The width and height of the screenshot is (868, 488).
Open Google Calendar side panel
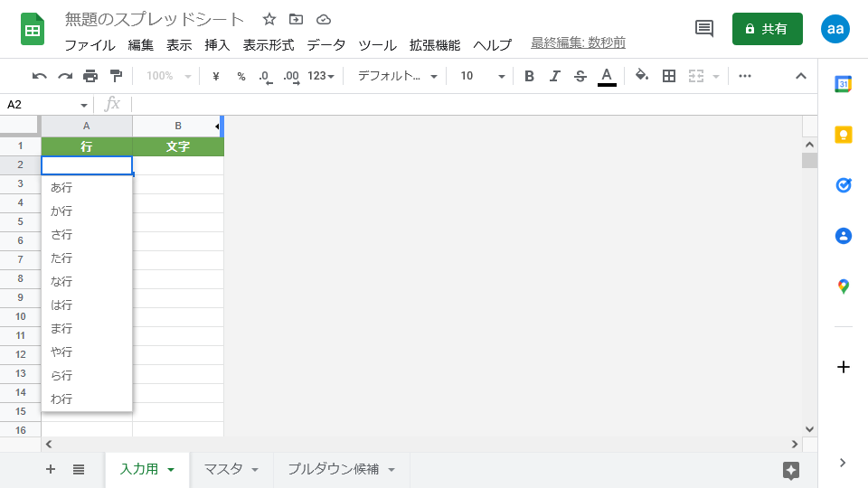[843, 84]
